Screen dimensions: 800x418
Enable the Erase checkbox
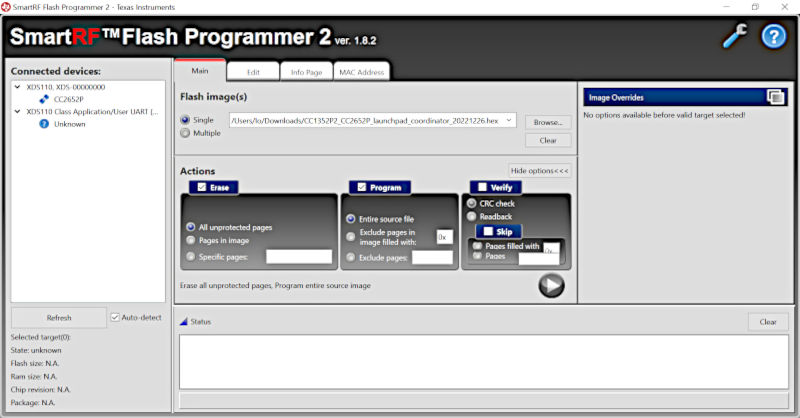[x=202, y=187]
